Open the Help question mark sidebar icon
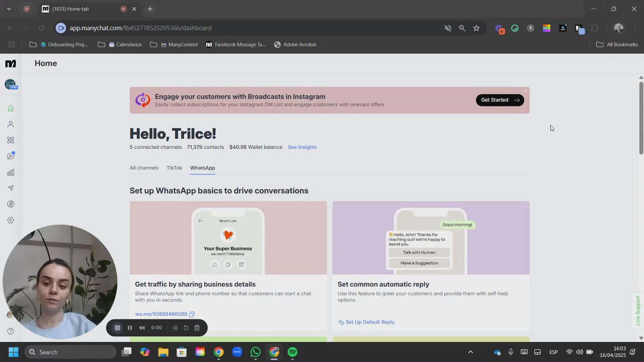 click(x=11, y=331)
